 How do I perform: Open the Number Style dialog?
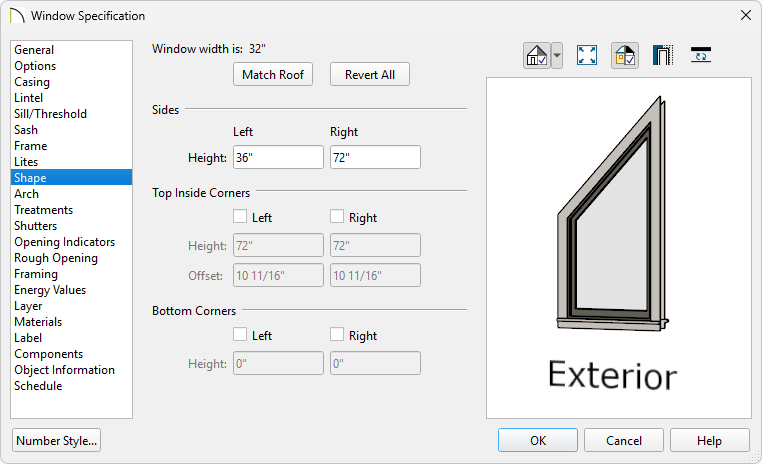pos(56,440)
